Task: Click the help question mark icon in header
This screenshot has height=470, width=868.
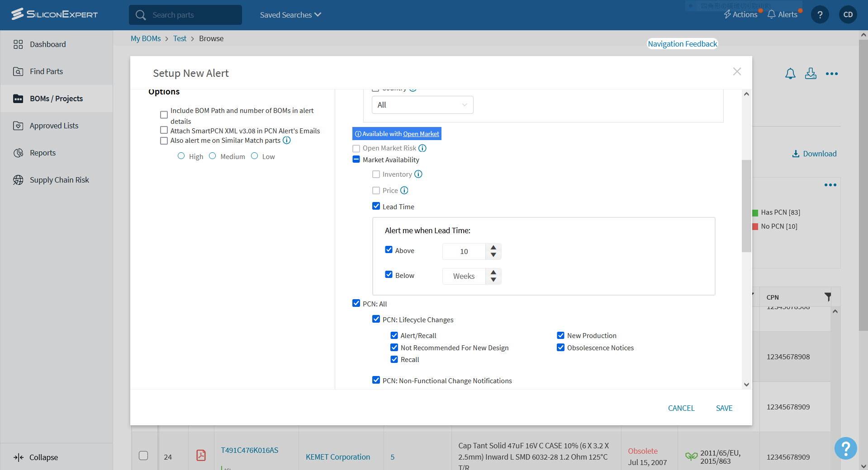Action: click(x=820, y=15)
